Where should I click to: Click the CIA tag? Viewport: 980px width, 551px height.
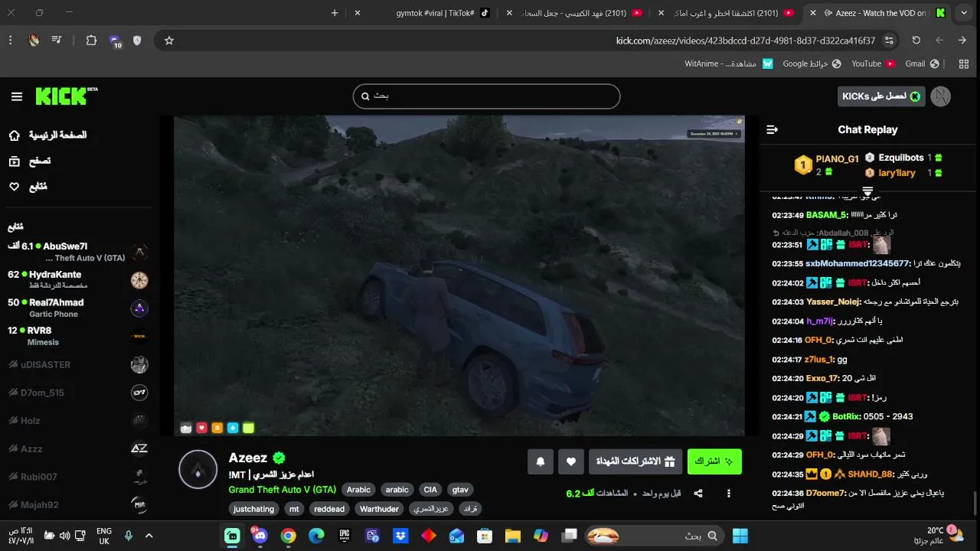[x=430, y=490]
